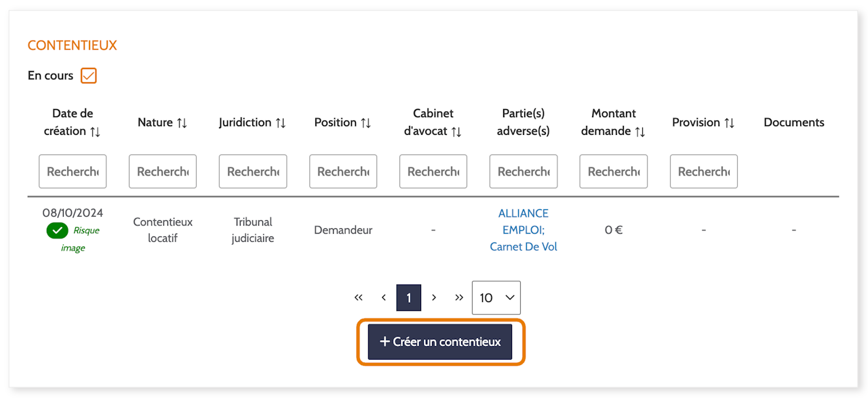Sort Juridiction column using arrows icon
The image size is (868, 403).
pyautogui.click(x=280, y=123)
